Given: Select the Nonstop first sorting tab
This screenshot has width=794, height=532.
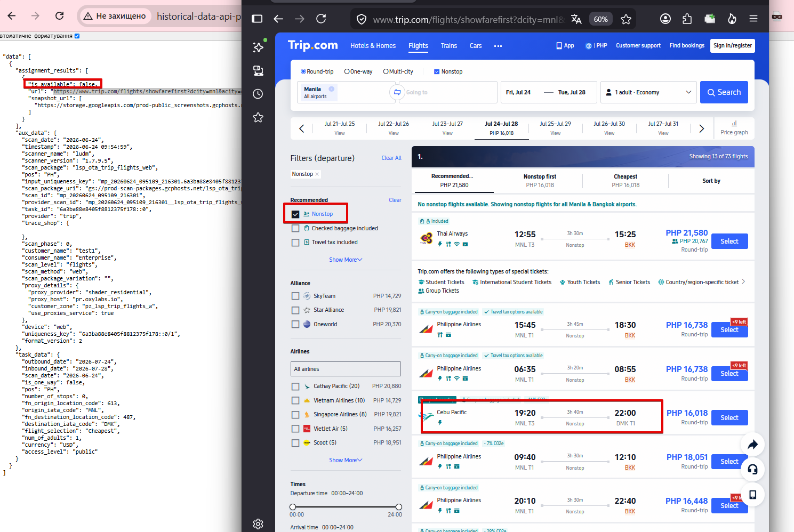Looking at the screenshot, I should (x=540, y=181).
